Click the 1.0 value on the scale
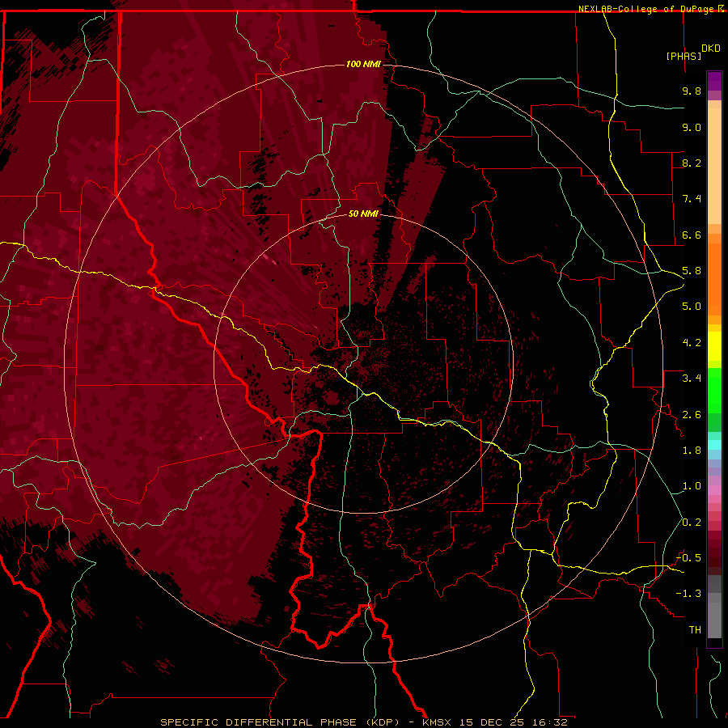The width and height of the screenshot is (728, 728). [x=692, y=486]
